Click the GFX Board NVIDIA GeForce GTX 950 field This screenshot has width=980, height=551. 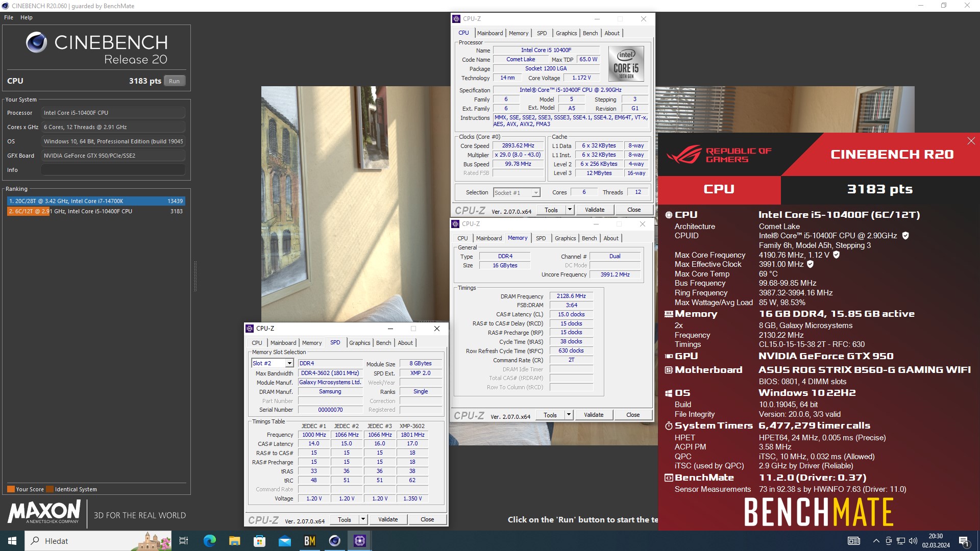point(113,156)
